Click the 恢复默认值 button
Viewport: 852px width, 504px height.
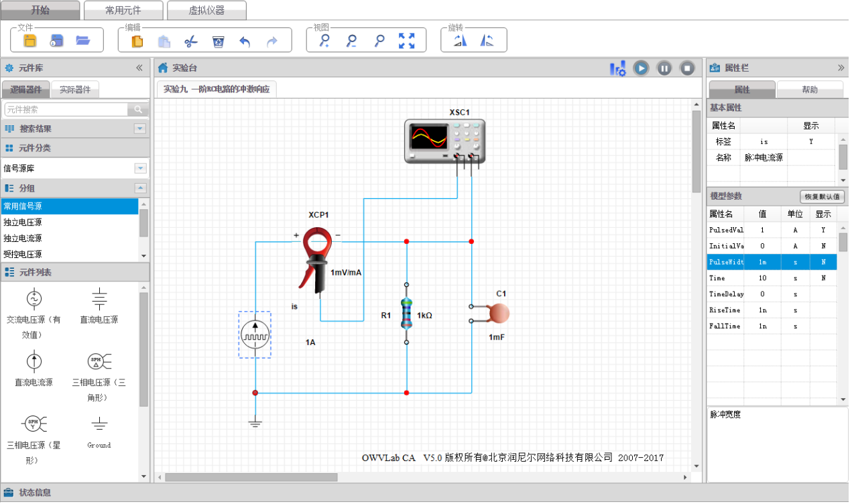[822, 197]
